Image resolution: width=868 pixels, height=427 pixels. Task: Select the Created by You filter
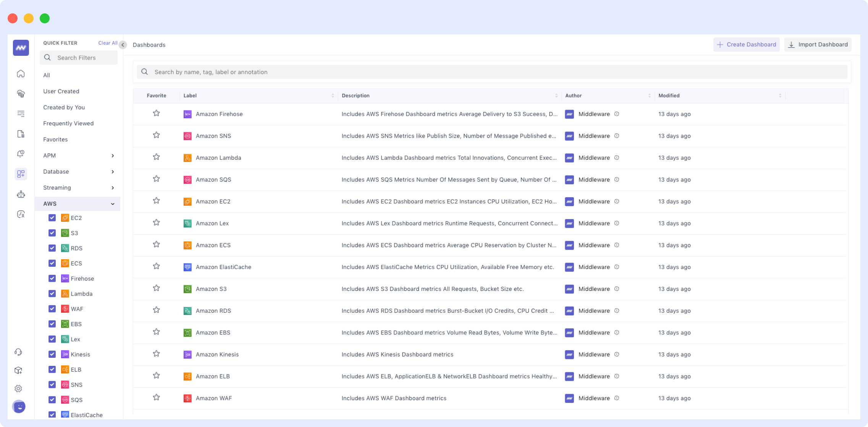64,107
